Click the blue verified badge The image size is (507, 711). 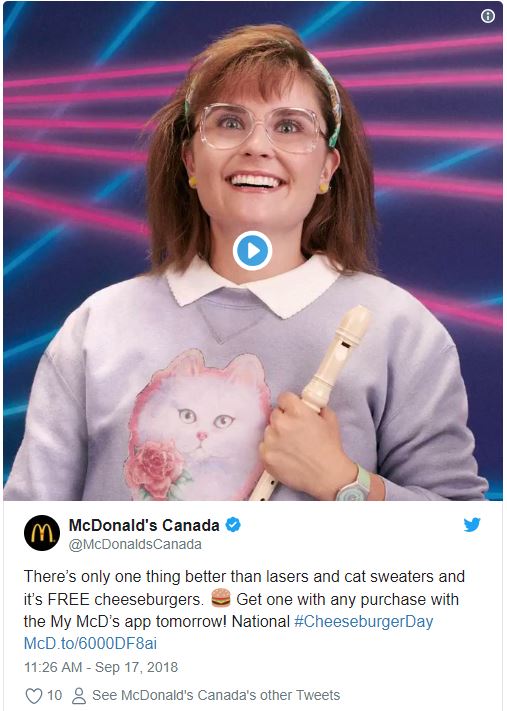(x=233, y=525)
